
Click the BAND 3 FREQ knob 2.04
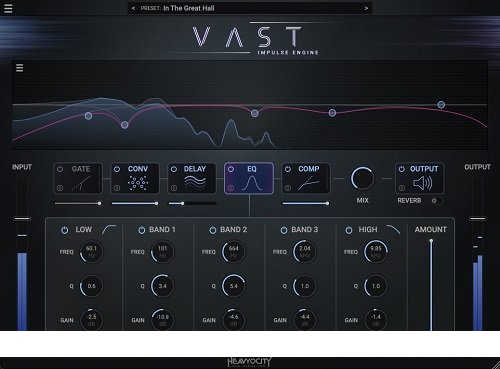305,252
